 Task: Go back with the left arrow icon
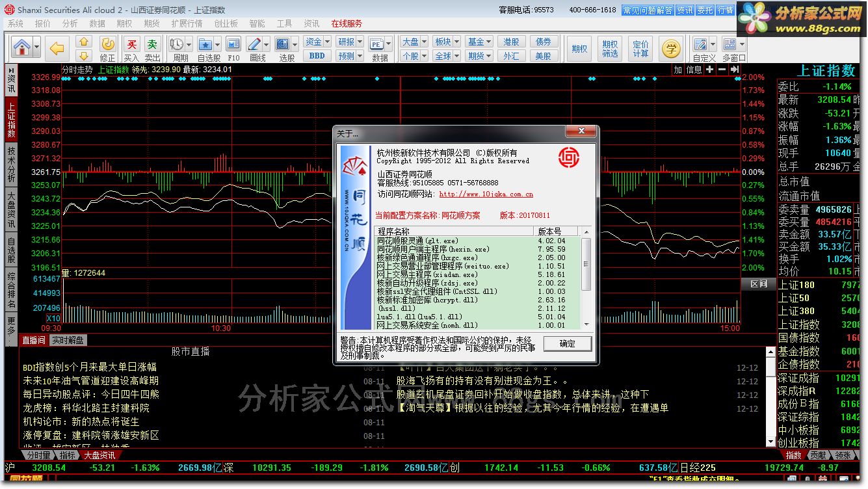pyautogui.click(x=59, y=48)
